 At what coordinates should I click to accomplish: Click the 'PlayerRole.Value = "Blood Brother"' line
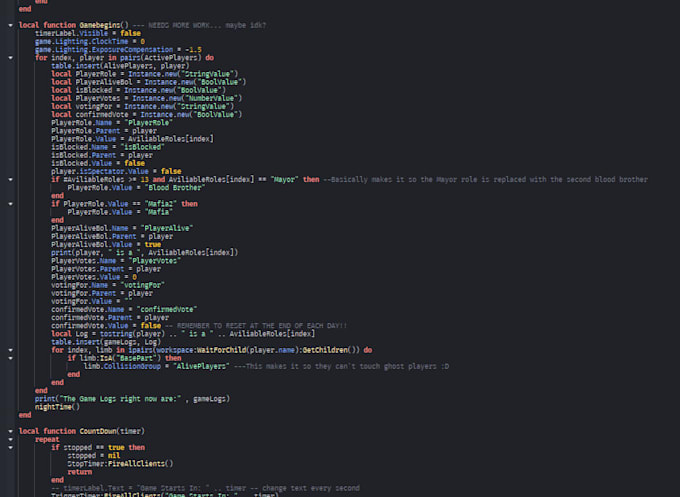point(136,188)
